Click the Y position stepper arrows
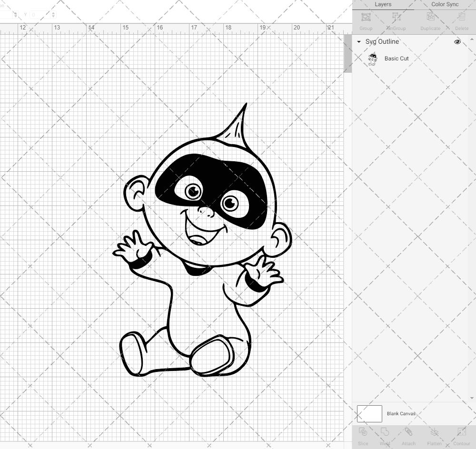 (x=53, y=15)
